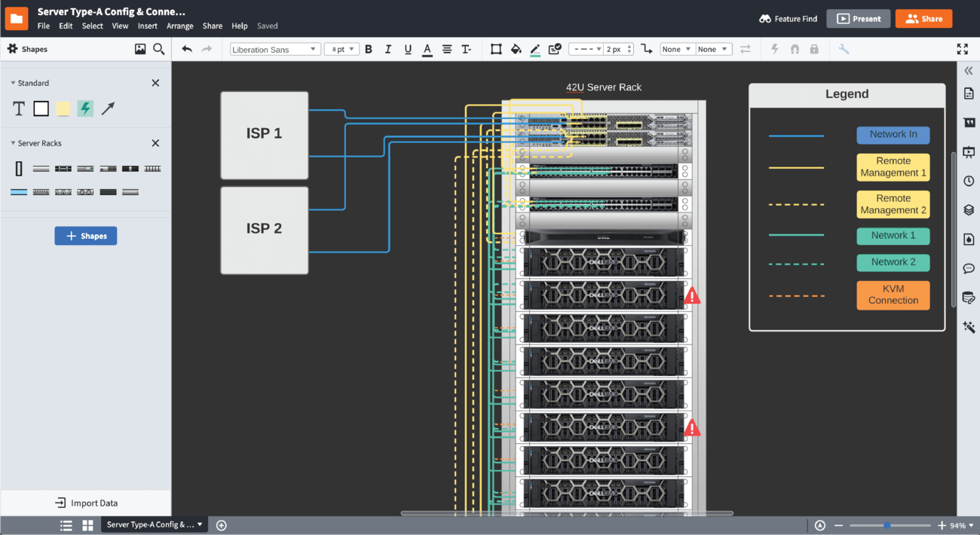This screenshot has height=535, width=980.
Task: Select the arrow line shape
Action: tap(108, 109)
